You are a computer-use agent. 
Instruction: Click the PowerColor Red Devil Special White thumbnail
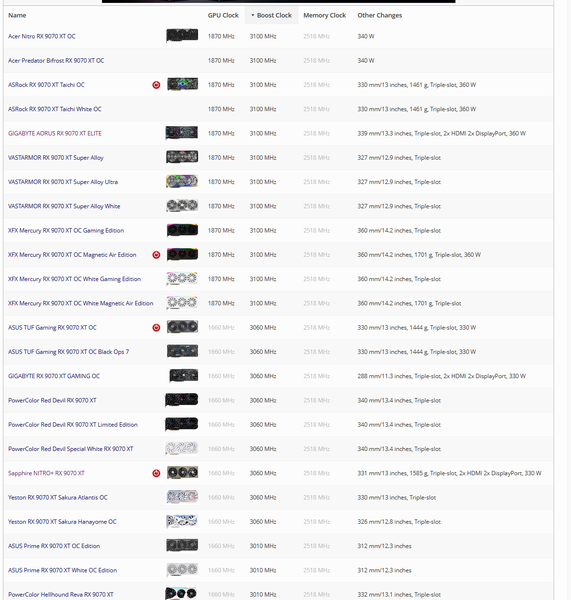pyautogui.click(x=182, y=448)
